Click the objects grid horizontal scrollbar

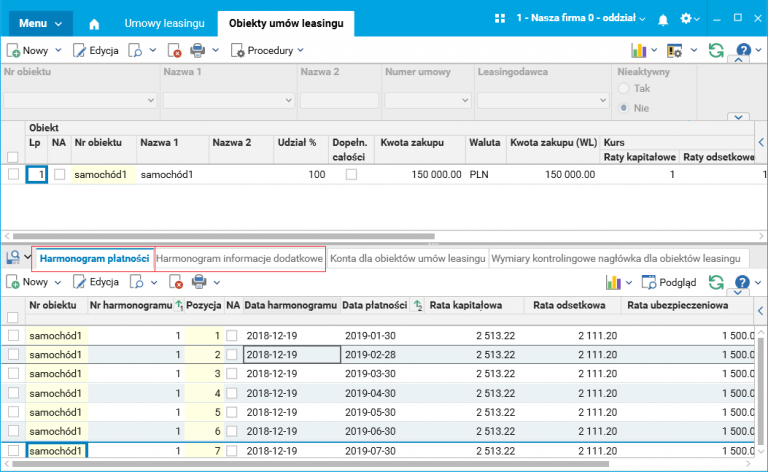click(x=223, y=236)
